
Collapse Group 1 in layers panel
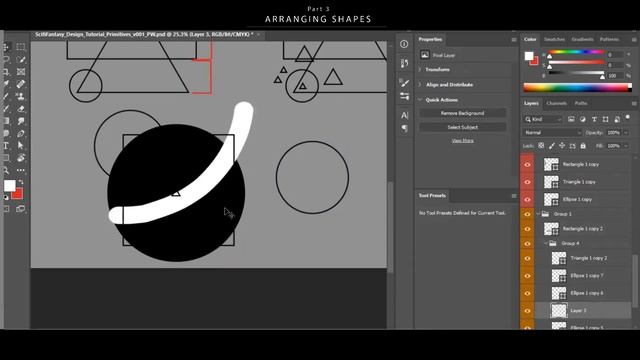pyautogui.click(x=538, y=214)
